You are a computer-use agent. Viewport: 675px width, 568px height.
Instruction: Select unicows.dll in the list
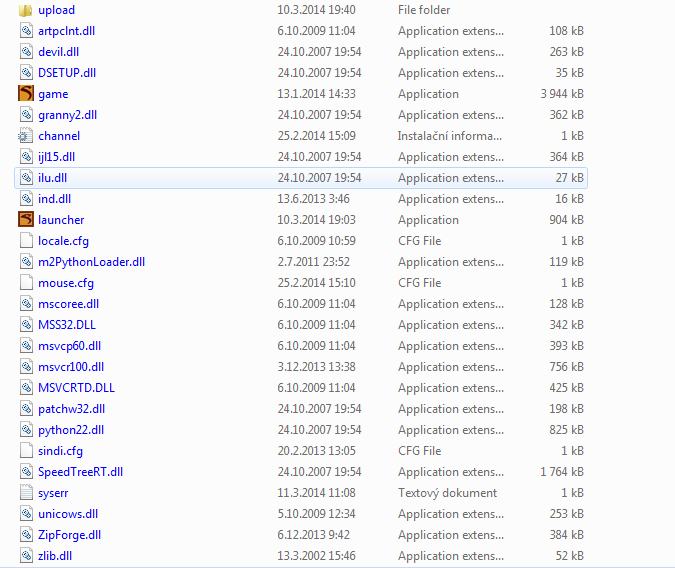tap(67, 514)
